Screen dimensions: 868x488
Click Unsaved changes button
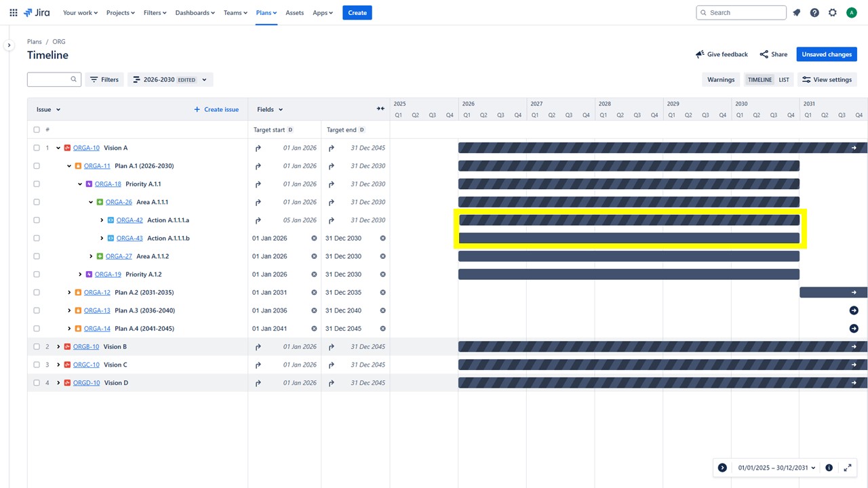(827, 54)
